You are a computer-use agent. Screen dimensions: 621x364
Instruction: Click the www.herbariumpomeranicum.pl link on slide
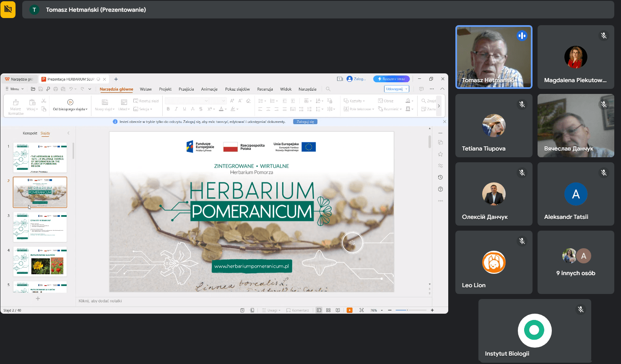252,266
